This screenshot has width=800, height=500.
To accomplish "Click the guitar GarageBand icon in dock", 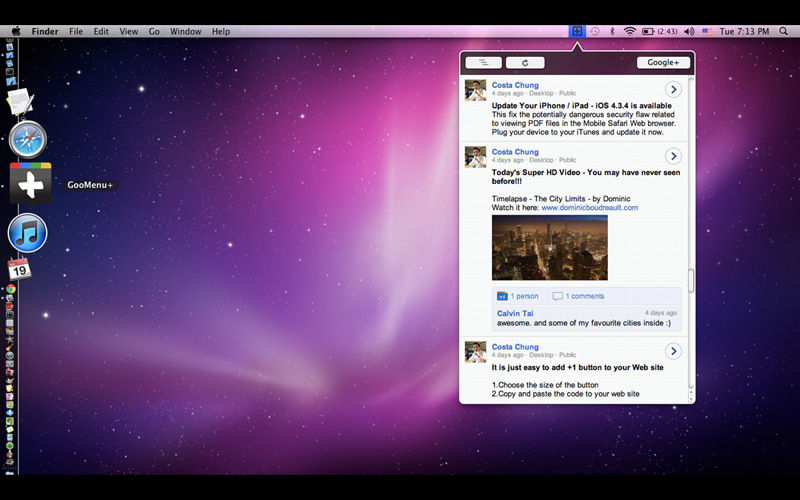I will click(x=10, y=347).
